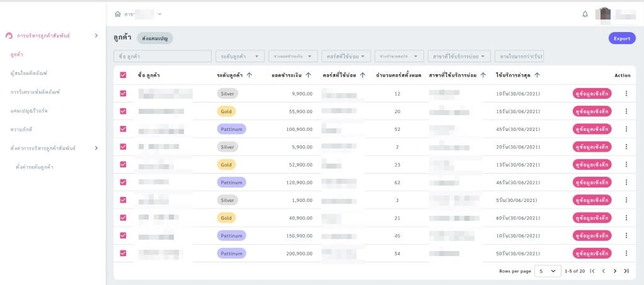
Task: Click ดูข้อมูลเชิงลึก for the 9,900.00 row
Action: click(x=592, y=94)
